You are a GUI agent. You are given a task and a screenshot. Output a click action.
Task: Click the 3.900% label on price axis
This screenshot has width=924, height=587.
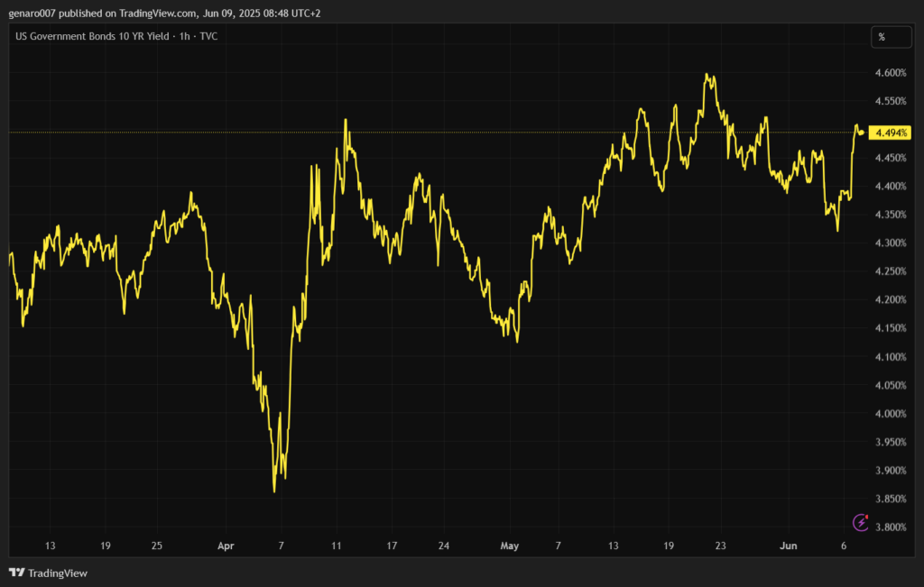point(890,471)
